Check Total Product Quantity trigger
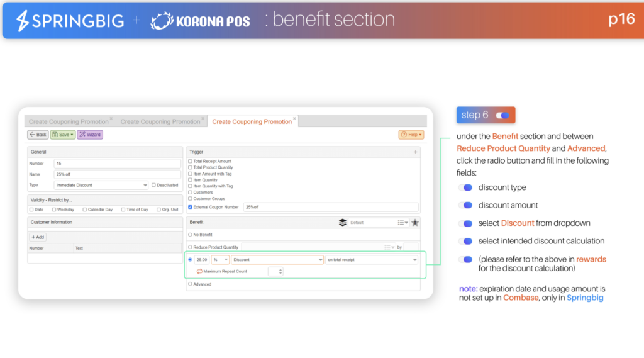The image size is (644, 358). point(190,168)
